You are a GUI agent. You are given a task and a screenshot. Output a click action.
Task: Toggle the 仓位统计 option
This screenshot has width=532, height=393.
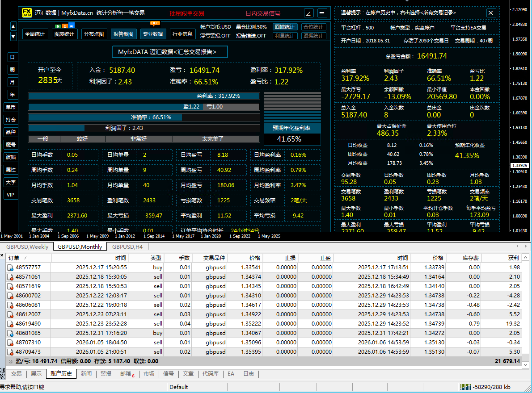pyautogui.click(x=313, y=27)
